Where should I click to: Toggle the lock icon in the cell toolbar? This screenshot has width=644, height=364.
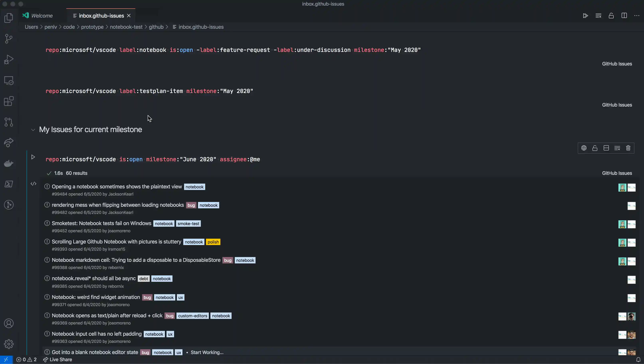point(595,148)
